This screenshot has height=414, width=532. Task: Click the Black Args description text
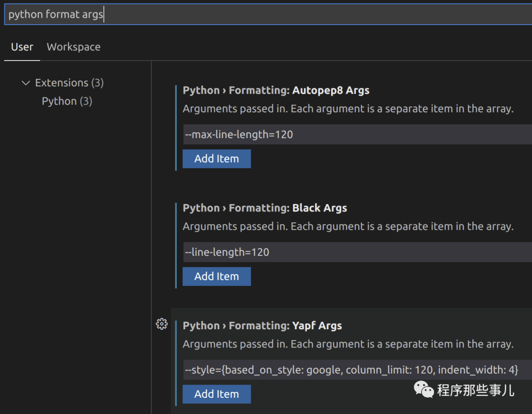[x=348, y=226]
